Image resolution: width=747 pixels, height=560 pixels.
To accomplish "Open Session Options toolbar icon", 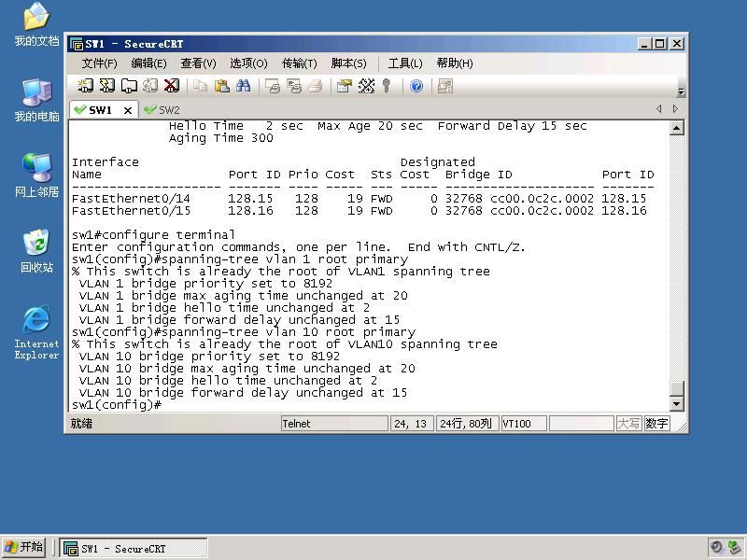I will [344, 86].
